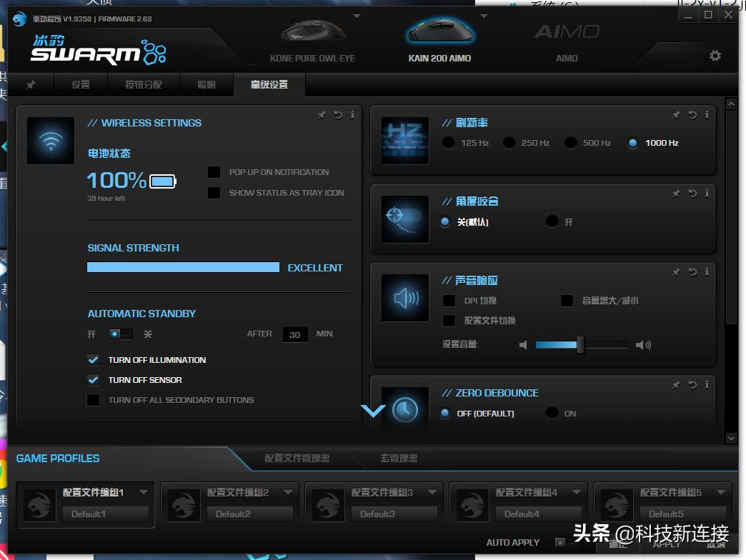Image resolution: width=746 pixels, height=560 pixels.
Task: Expand 配置文件编组4 profile dropdown
Action: [576, 492]
